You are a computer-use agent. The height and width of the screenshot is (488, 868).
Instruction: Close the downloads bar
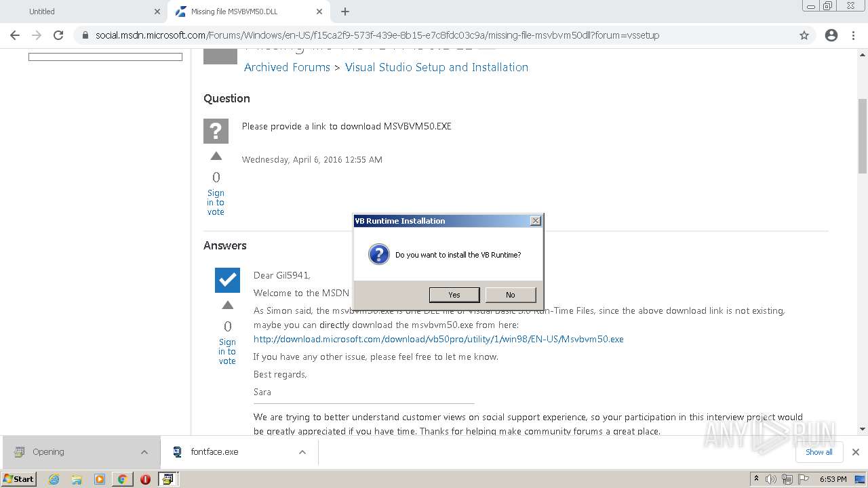pyautogui.click(x=855, y=452)
